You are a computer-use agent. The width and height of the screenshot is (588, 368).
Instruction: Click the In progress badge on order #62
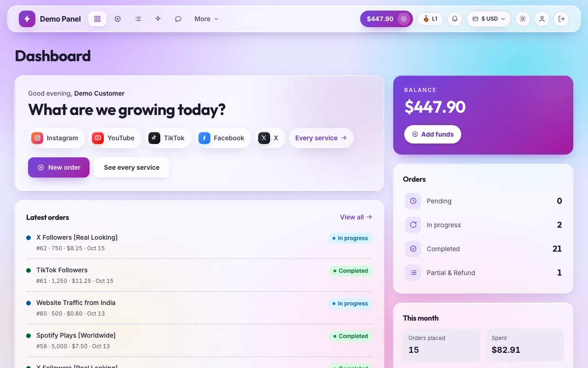tap(350, 238)
